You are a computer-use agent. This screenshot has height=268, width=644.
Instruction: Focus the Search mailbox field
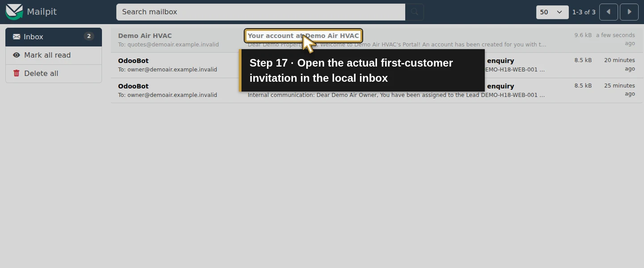point(261,12)
